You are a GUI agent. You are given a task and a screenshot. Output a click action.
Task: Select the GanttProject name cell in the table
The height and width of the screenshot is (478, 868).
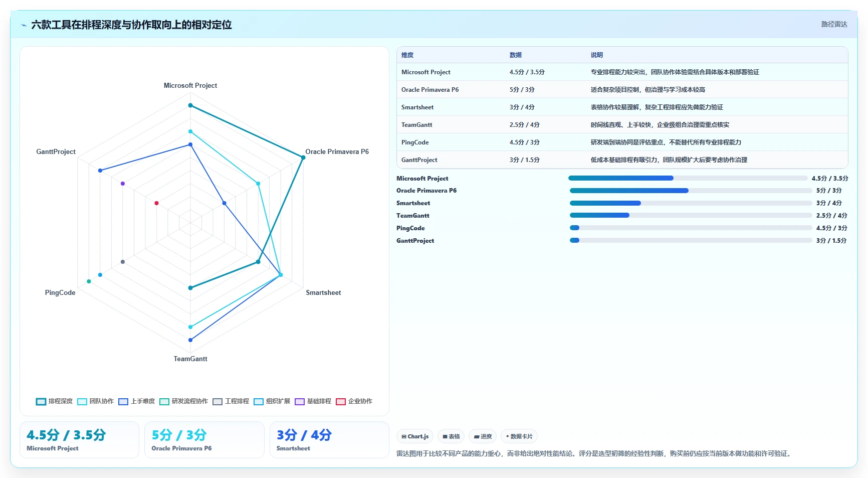coord(419,160)
